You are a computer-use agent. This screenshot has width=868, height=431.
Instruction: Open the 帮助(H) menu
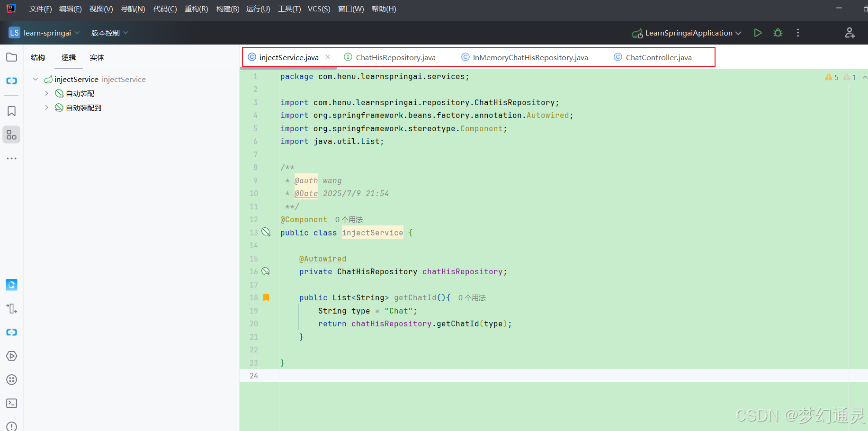[384, 9]
